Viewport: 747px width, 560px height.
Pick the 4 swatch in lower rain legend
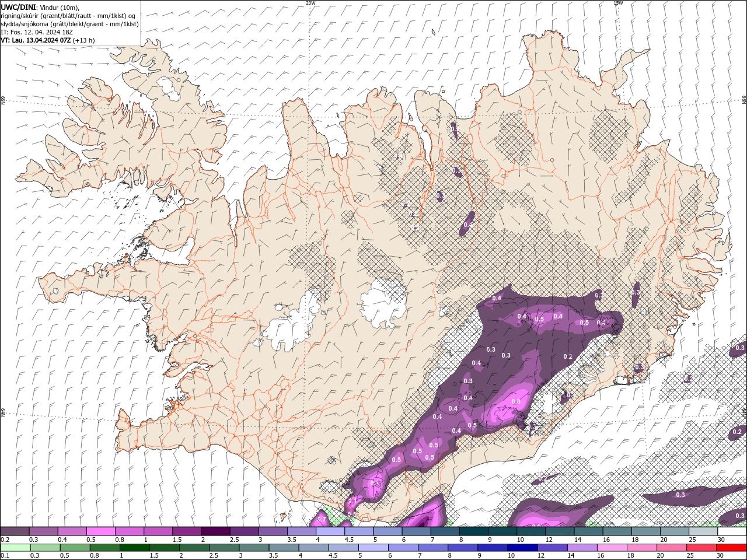point(313,548)
